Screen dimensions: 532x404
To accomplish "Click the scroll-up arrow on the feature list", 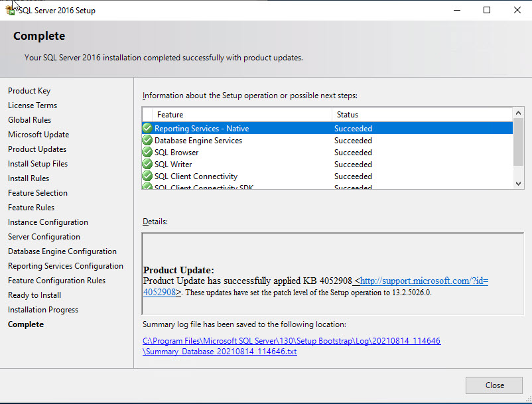I will click(519, 111).
